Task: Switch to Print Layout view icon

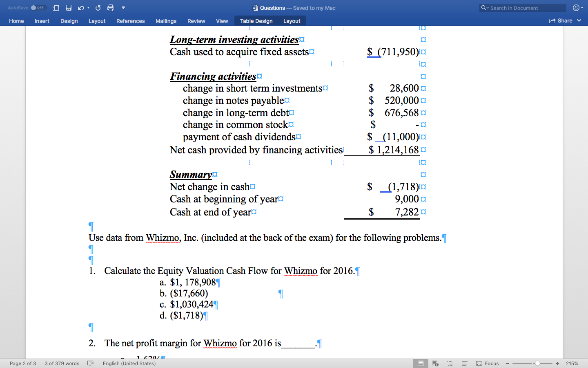Action: (x=420, y=363)
